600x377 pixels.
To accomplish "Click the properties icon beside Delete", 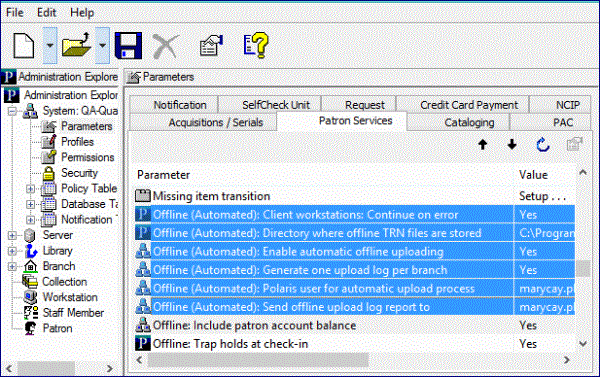I will 211,46.
